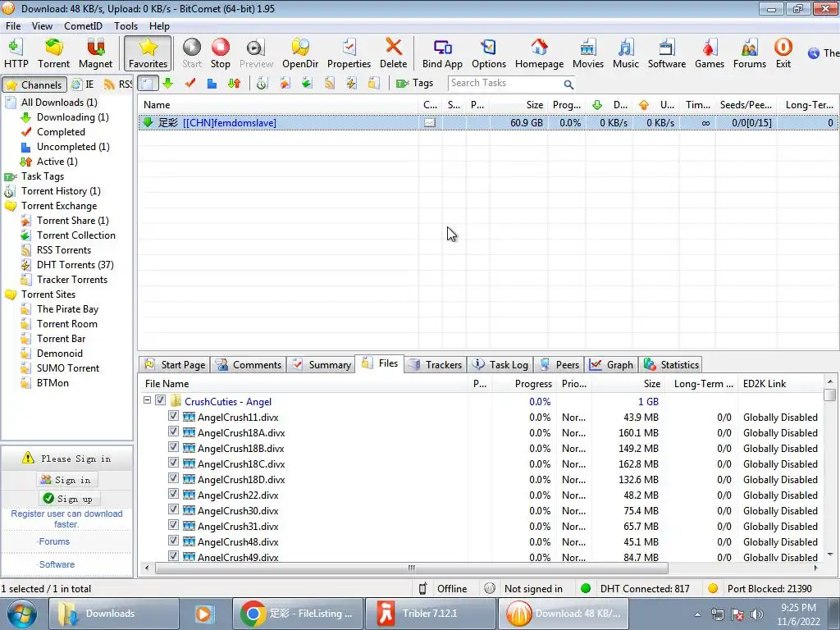Open The Pirate Bay site entry
Viewport: 840px width, 630px height.
[67, 309]
